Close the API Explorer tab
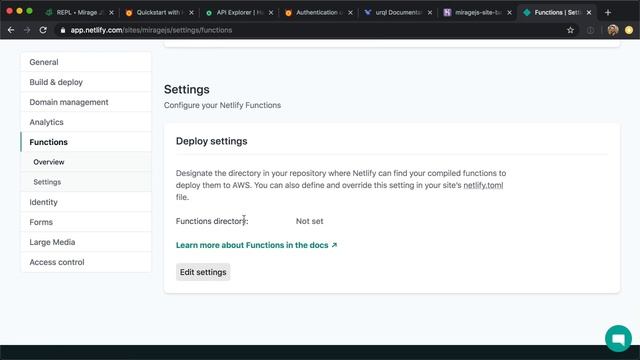The image size is (640, 360). [271, 13]
